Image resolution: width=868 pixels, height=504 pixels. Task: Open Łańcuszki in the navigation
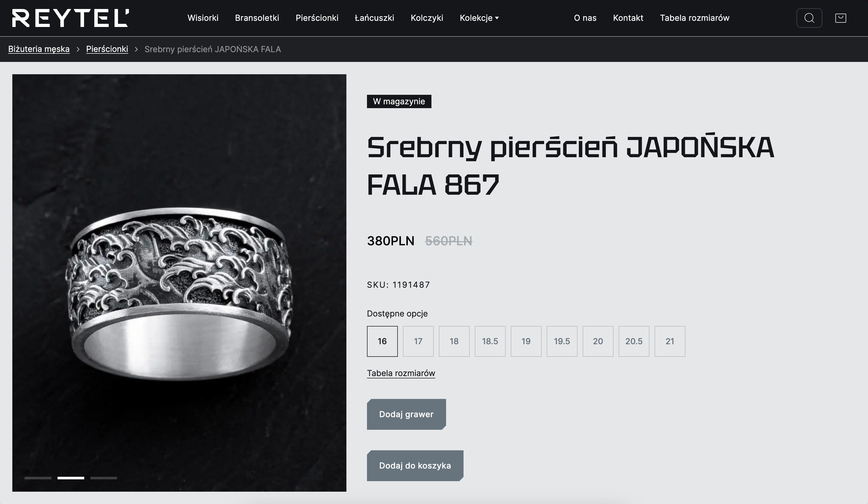[374, 18]
